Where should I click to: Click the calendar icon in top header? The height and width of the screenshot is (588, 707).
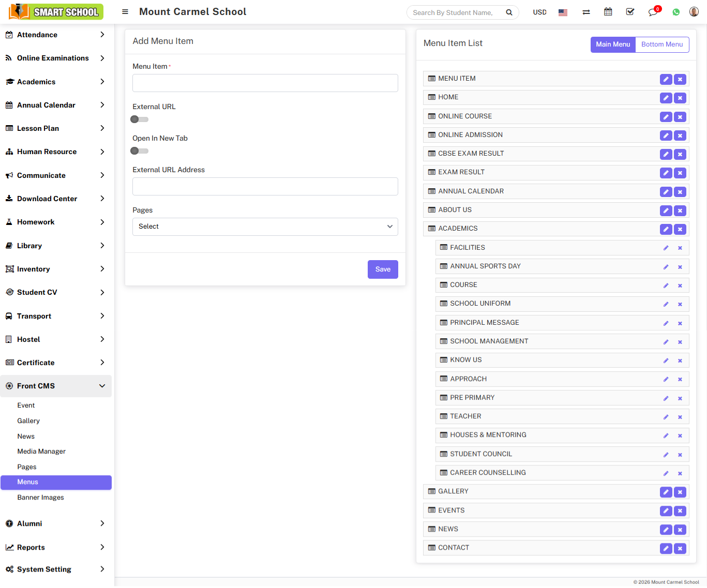coord(608,12)
